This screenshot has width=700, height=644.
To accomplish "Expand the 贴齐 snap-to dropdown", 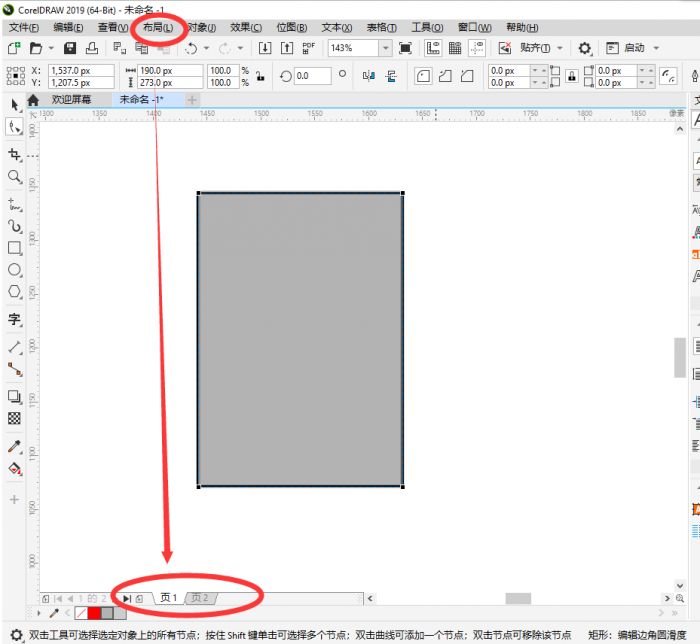I will pyautogui.click(x=560, y=48).
